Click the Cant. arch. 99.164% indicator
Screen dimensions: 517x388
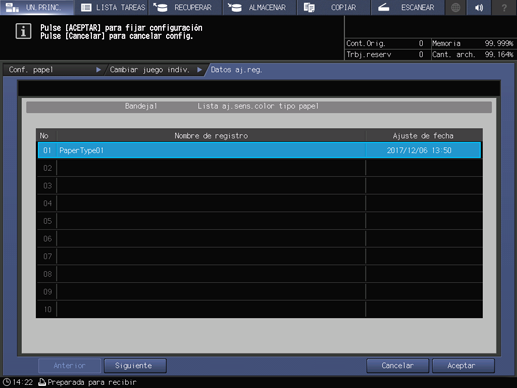[x=473, y=54]
